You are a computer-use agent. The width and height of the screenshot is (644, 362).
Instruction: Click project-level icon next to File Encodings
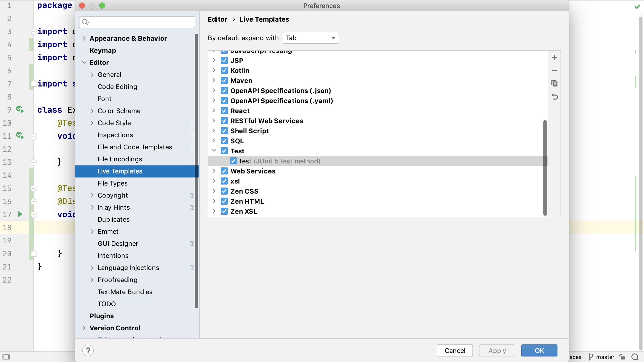(192, 159)
